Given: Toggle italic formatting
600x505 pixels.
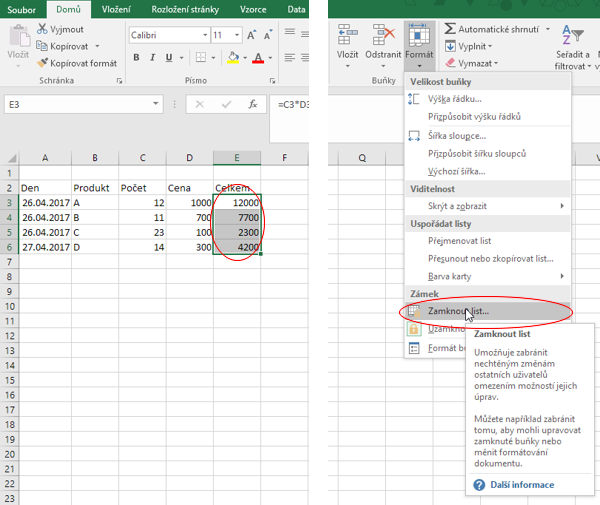Looking at the screenshot, I should tap(153, 58).
